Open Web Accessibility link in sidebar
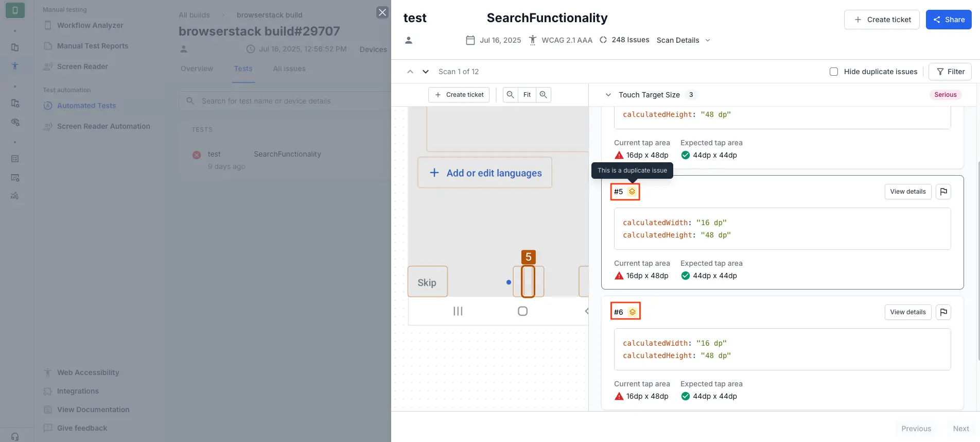This screenshot has height=442, width=980. click(x=88, y=372)
